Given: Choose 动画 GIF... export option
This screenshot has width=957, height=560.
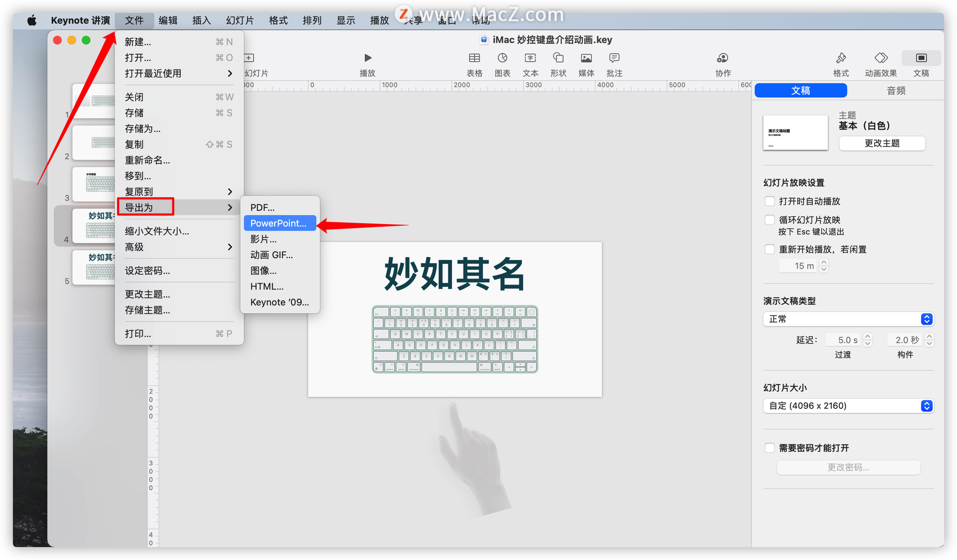Looking at the screenshot, I should (280, 255).
